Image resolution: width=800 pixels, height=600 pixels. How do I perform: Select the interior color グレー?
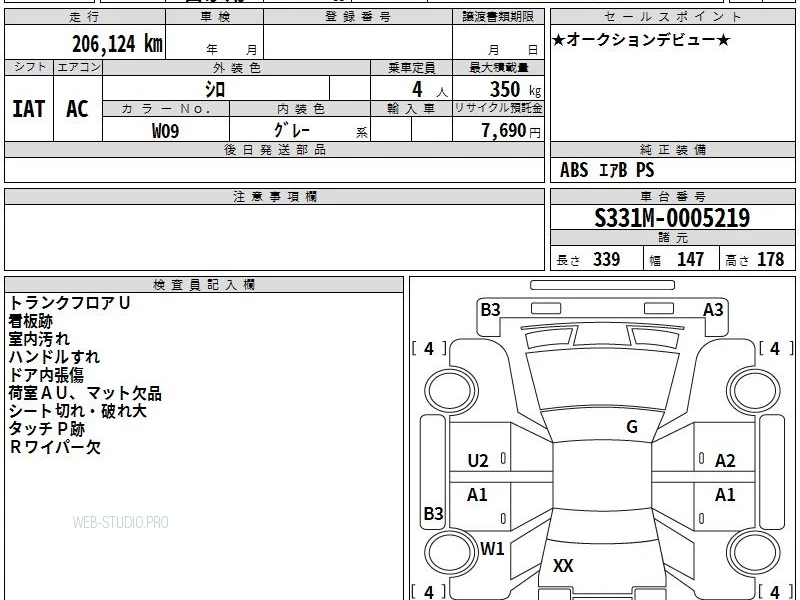click(x=291, y=131)
